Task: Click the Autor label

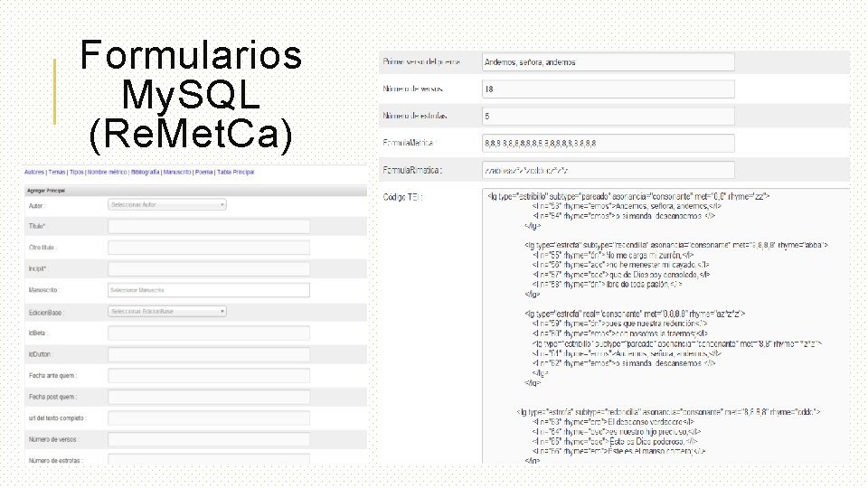Action: click(36, 206)
